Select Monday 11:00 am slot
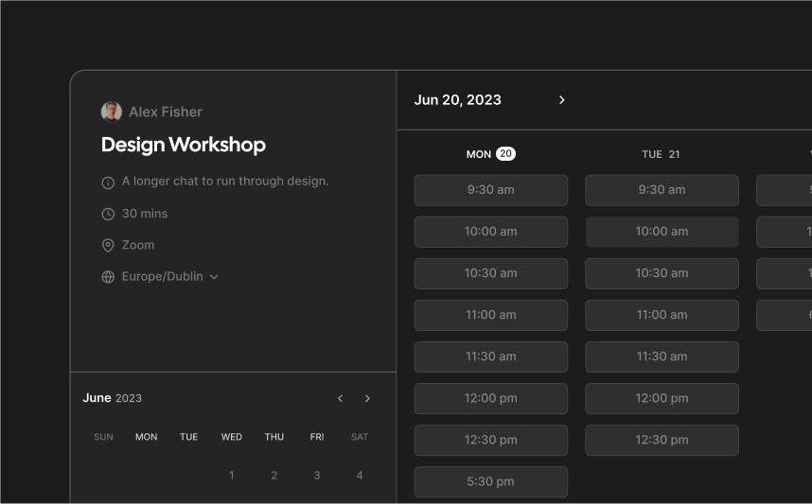The image size is (812, 504). [x=490, y=315]
